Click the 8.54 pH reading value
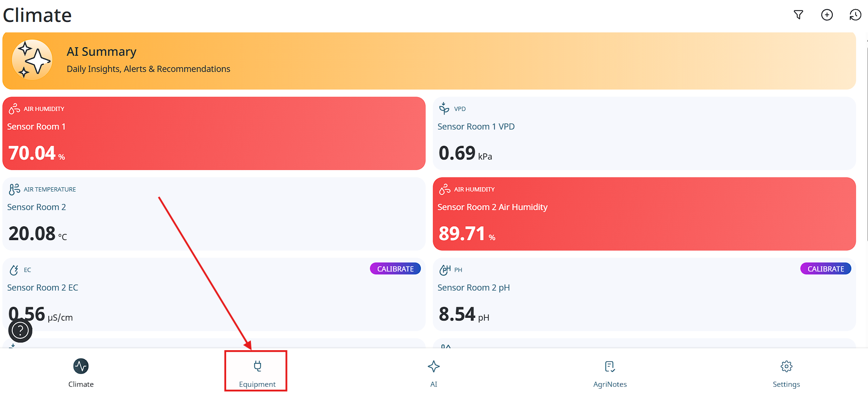868x394 pixels. point(457,314)
